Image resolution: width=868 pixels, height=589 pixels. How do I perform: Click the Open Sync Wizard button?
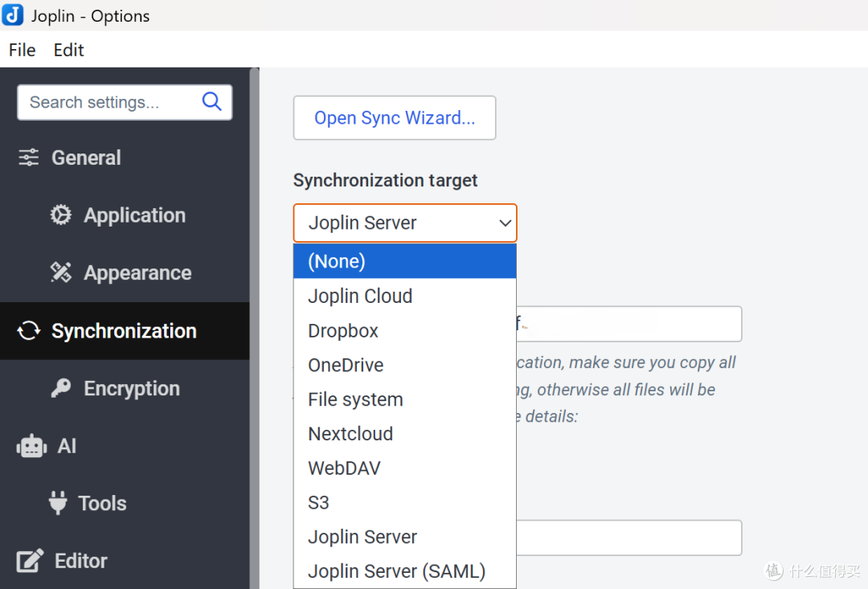tap(395, 118)
